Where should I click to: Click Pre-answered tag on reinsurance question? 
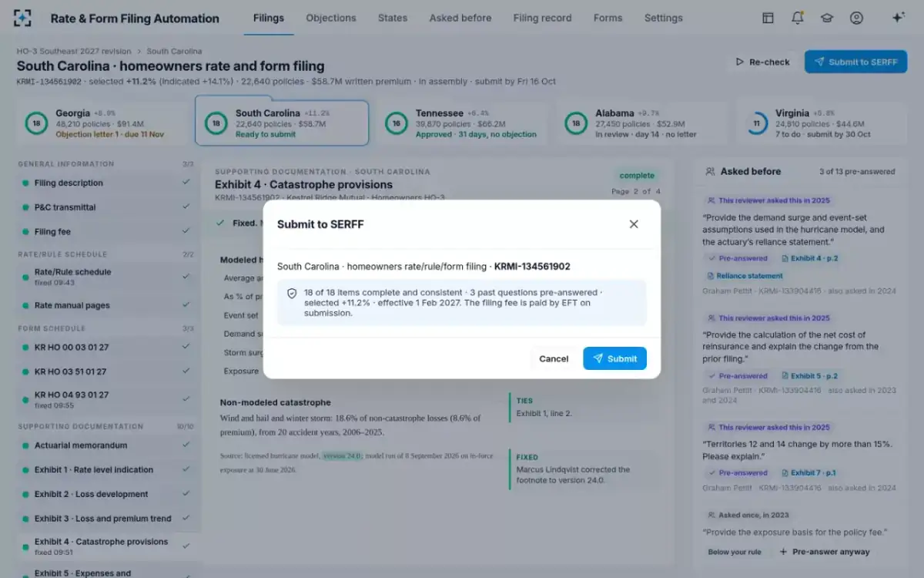(x=738, y=376)
